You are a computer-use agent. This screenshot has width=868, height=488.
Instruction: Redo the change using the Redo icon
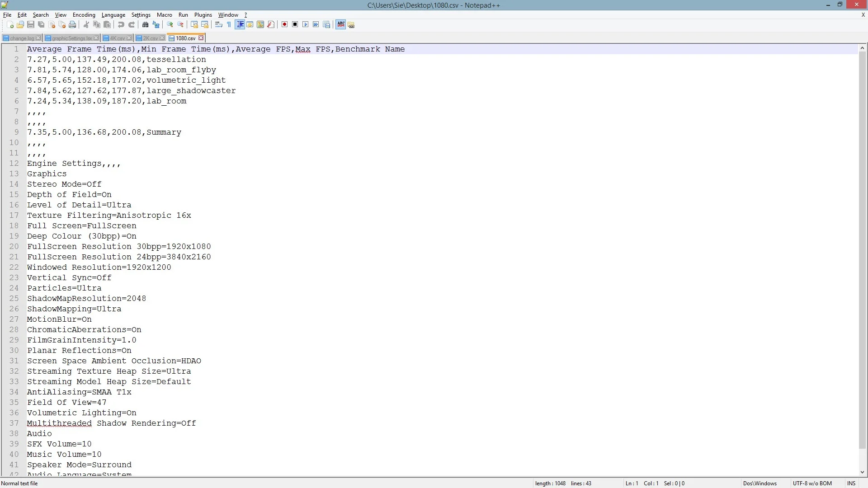click(x=132, y=24)
